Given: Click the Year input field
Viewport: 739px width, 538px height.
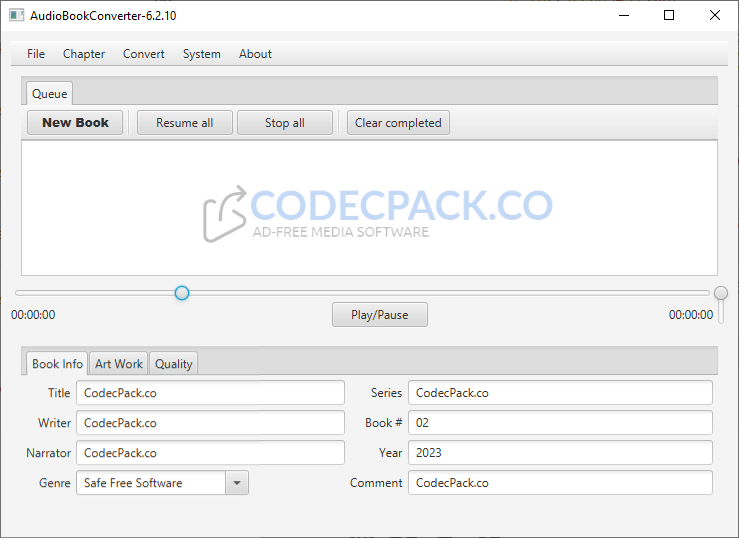Looking at the screenshot, I should pos(560,453).
